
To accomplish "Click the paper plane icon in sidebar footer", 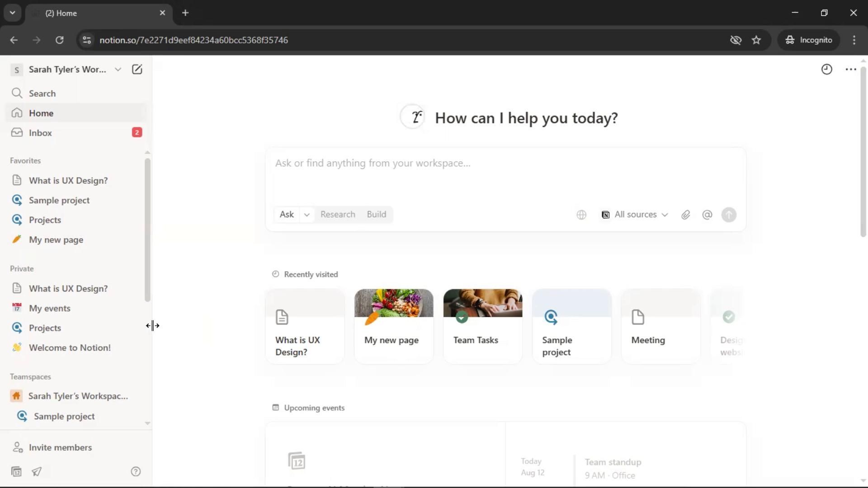I will 37,472.
